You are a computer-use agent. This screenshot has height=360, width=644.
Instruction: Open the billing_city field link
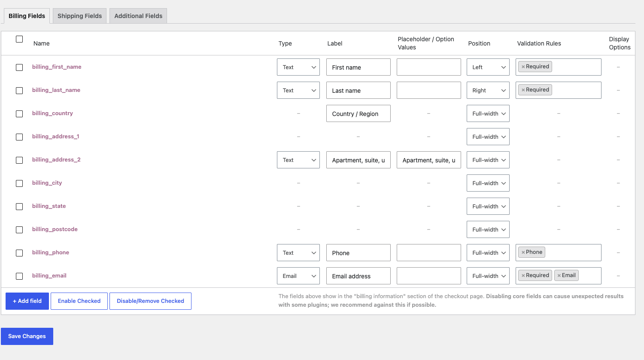tap(47, 183)
